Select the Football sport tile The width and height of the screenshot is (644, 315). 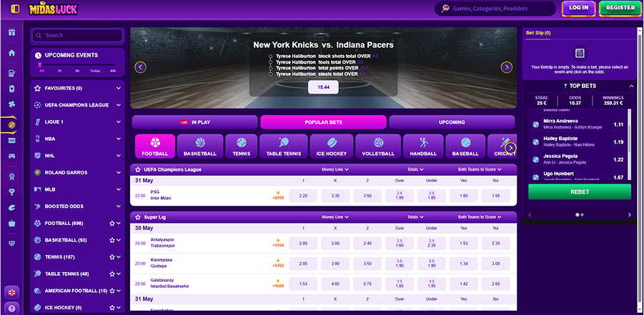coord(155,146)
